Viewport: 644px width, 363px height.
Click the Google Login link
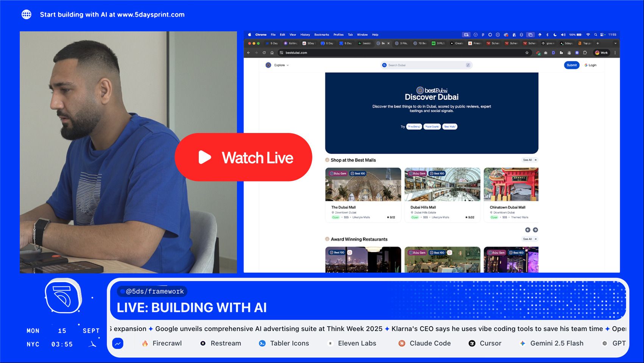(x=590, y=65)
